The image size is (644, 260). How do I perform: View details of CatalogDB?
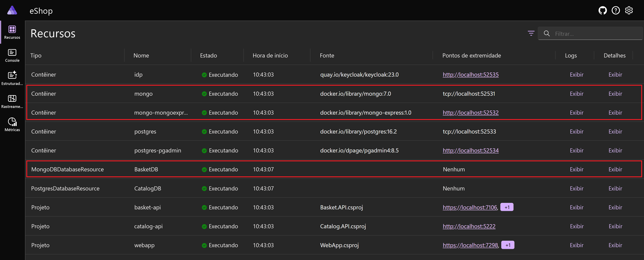(x=615, y=189)
